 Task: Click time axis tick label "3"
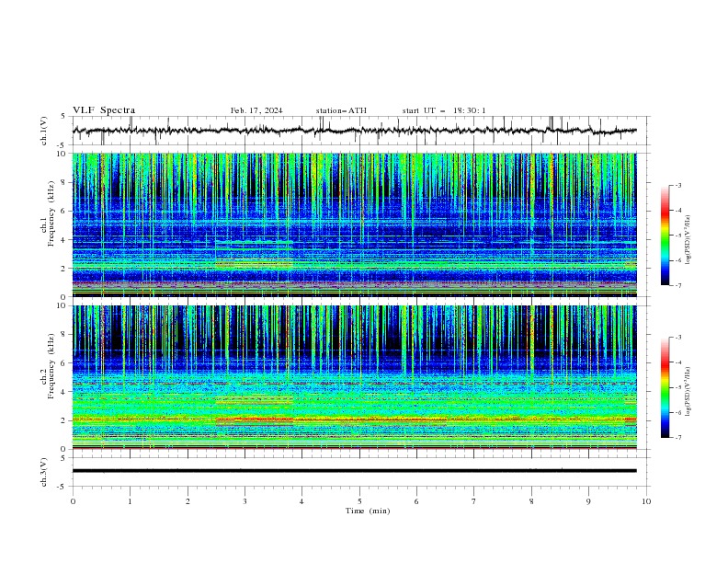pyautogui.click(x=245, y=501)
